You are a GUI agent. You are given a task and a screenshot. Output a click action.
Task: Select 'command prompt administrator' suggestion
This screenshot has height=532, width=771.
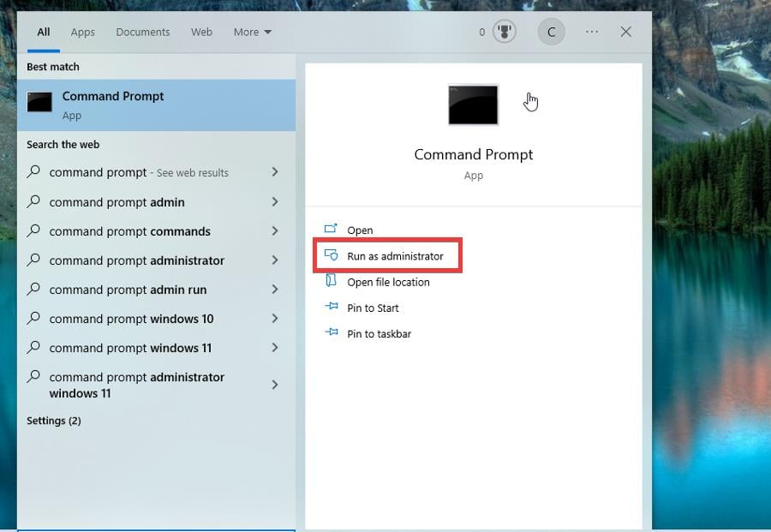click(x=157, y=260)
